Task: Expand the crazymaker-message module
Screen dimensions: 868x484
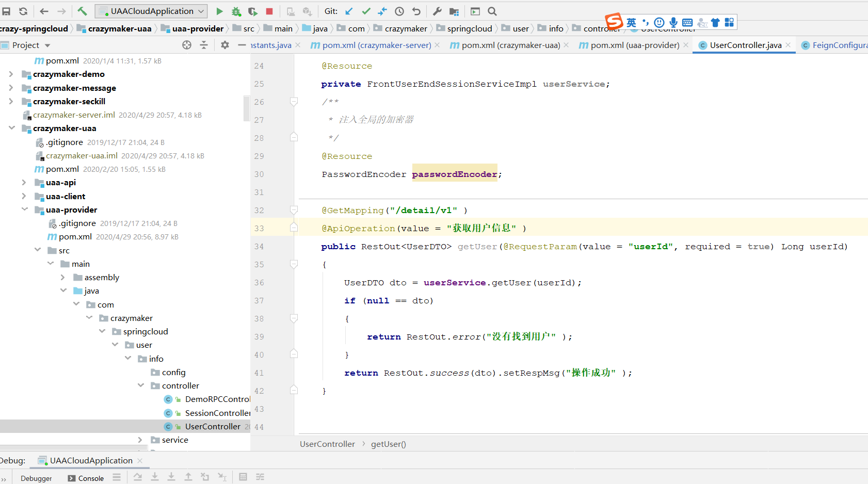Action: click(11, 88)
